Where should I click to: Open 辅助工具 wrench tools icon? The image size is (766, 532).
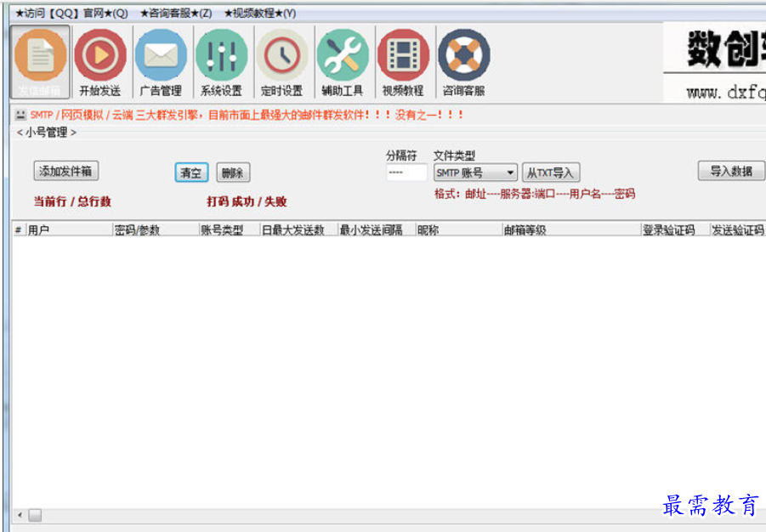pyautogui.click(x=343, y=62)
